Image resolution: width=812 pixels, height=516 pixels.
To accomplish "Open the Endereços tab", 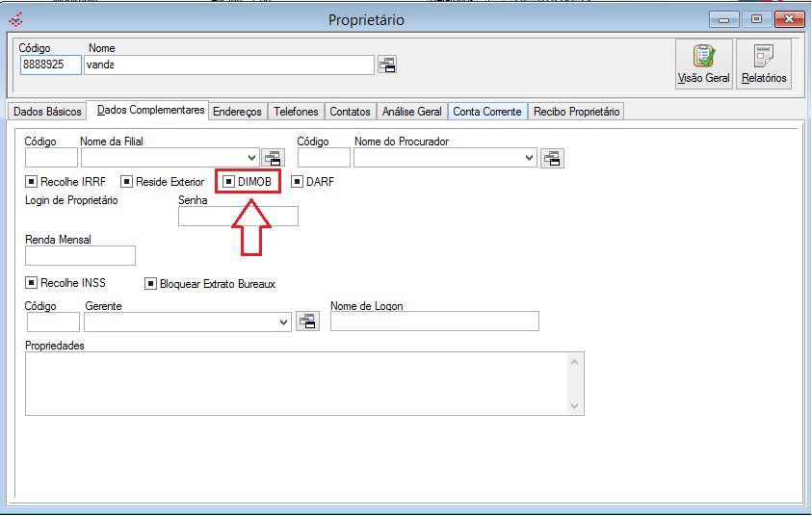I will 237,112.
